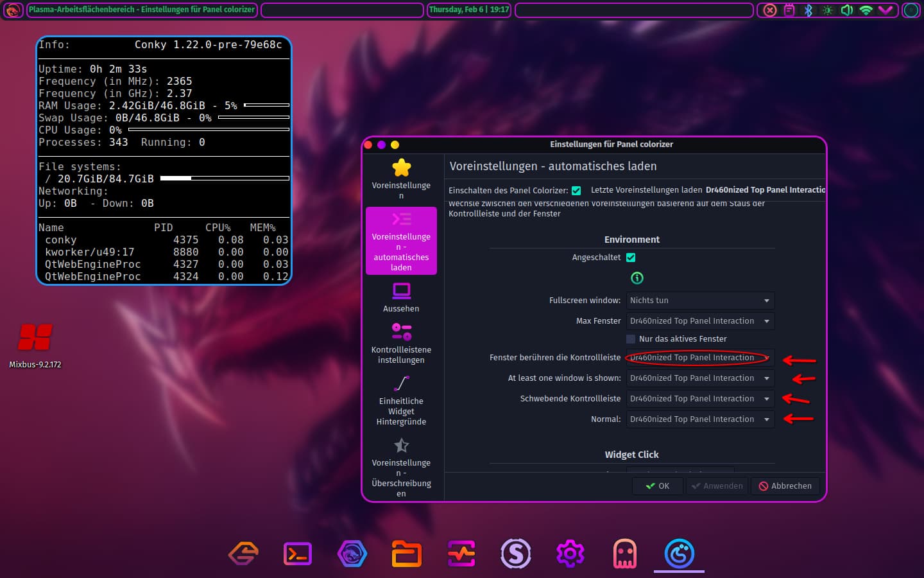Viewport: 924px width, 578px height.
Task: Open At least one window is shown dropdown
Action: coord(700,378)
